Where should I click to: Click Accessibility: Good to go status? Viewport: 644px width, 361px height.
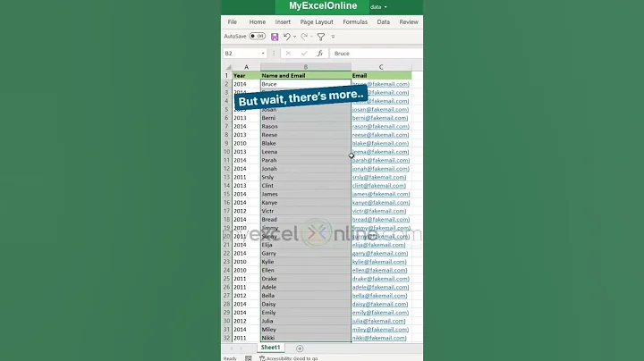point(288,358)
